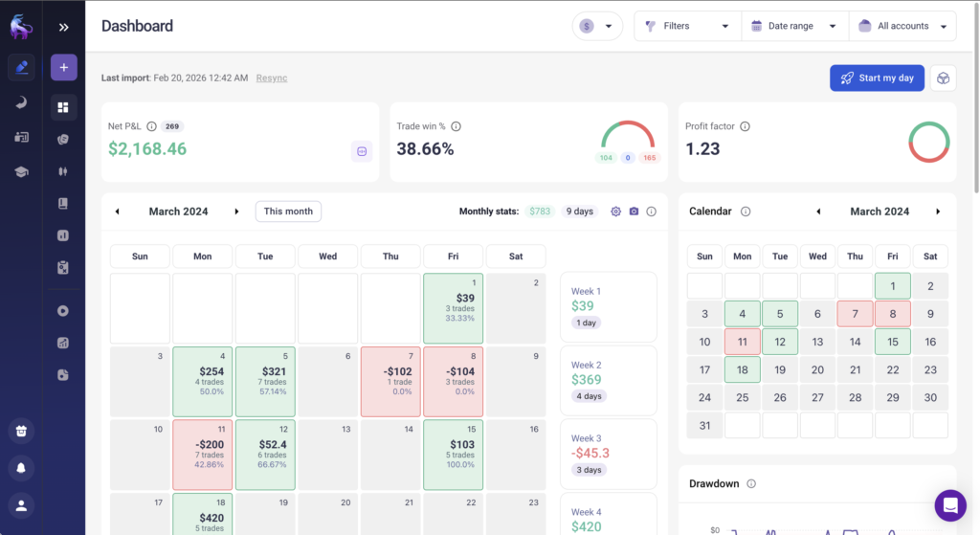Expand the sidebar with the double chevron
This screenshot has height=535, width=980.
pyautogui.click(x=63, y=27)
